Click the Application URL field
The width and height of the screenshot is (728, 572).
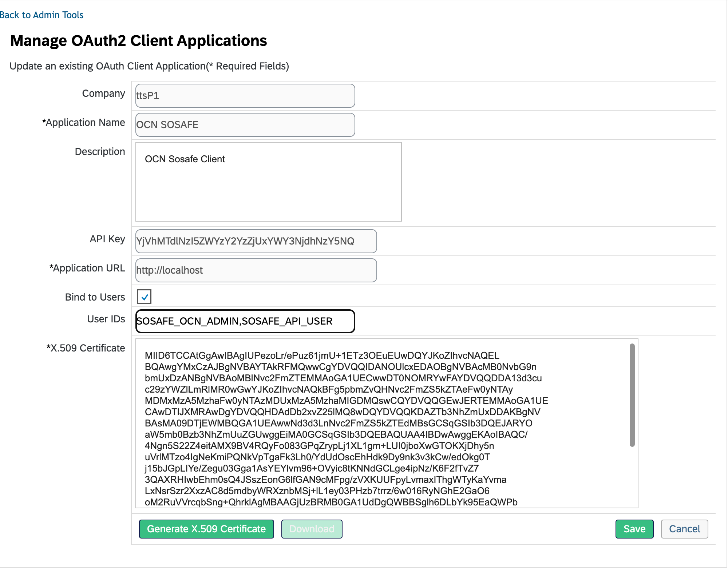tap(256, 270)
